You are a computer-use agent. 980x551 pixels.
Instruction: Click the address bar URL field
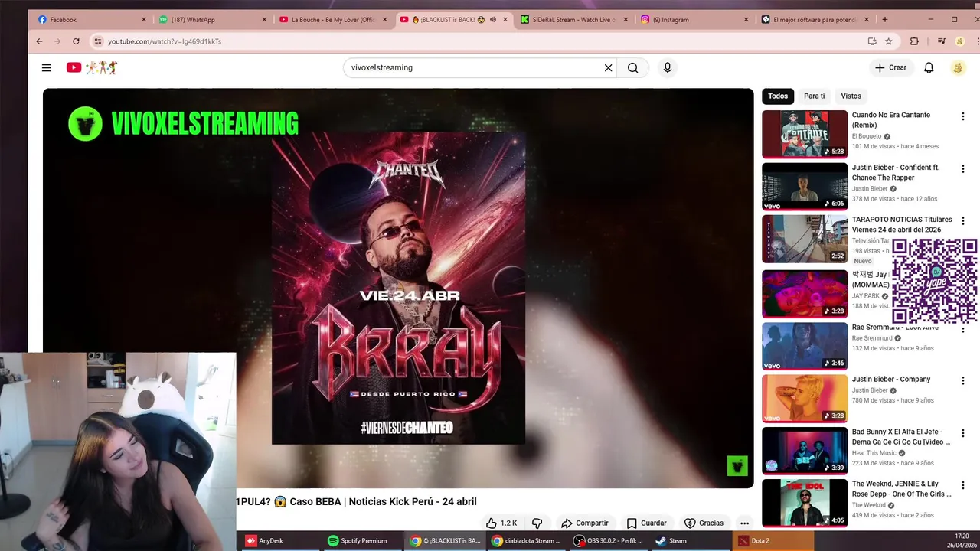coord(482,41)
